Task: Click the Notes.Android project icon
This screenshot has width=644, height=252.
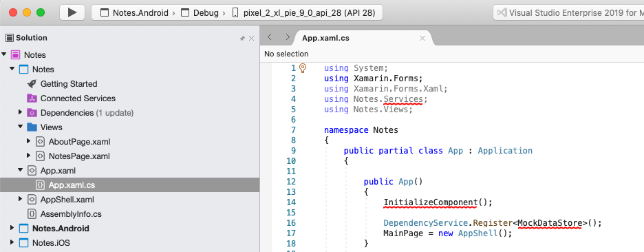Action: click(x=24, y=229)
